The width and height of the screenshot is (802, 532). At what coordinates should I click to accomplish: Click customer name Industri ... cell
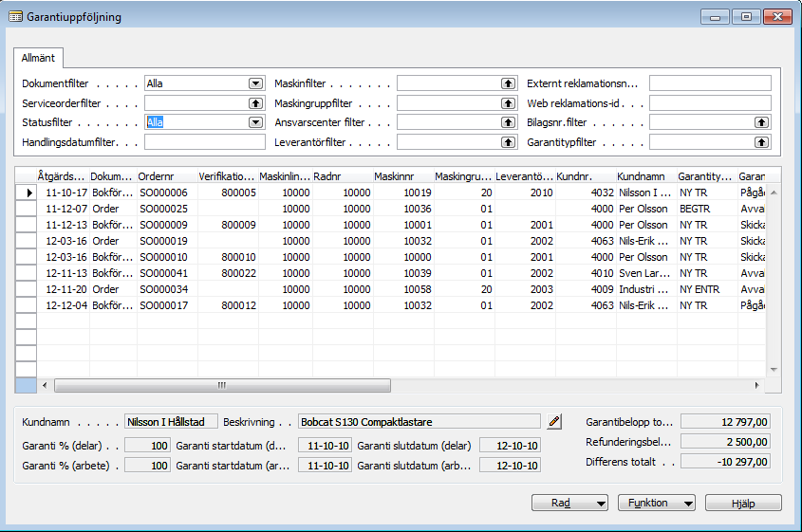coord(646,289)
